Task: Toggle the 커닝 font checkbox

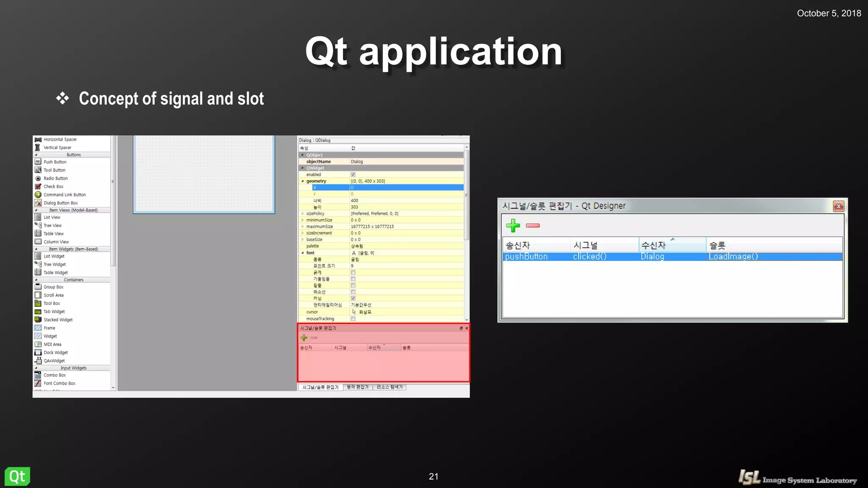Action: coord(353,298)
